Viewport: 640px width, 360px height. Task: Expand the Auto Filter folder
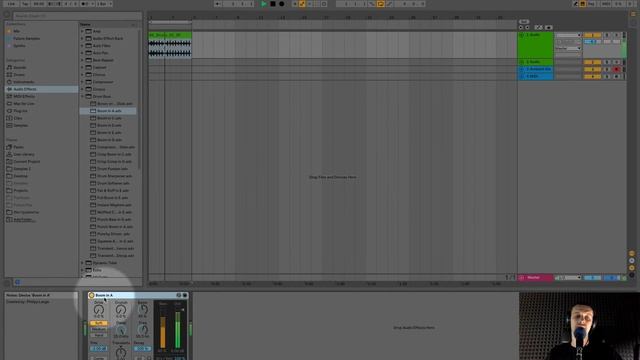(82, 46)
